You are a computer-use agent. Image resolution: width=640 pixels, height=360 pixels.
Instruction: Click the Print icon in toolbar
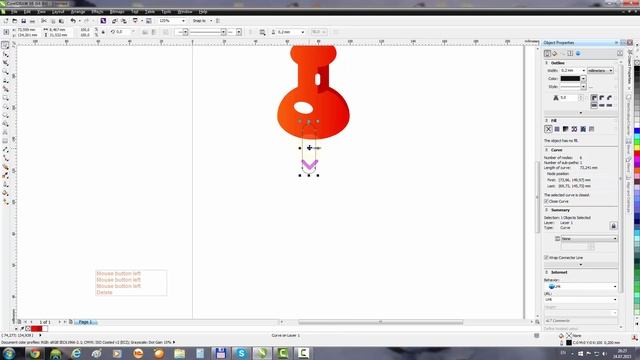[32, 21]
